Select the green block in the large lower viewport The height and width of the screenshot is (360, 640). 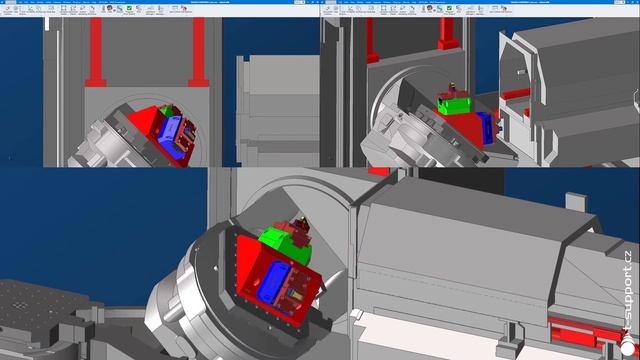click(x=284, y=246)
